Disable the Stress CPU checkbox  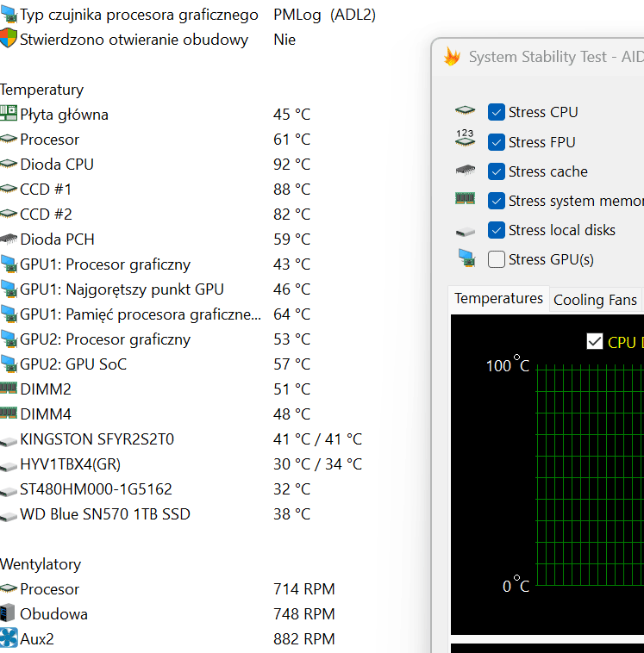click(497, 112)
